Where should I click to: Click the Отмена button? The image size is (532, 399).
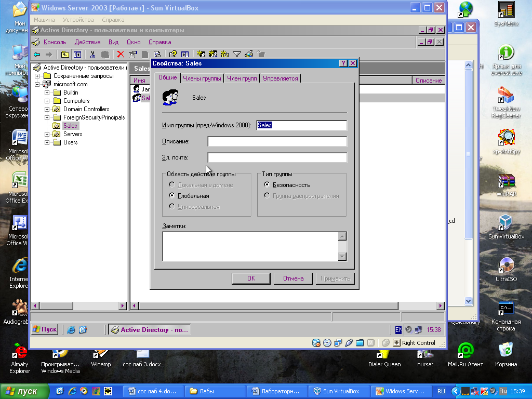point(293,278)
